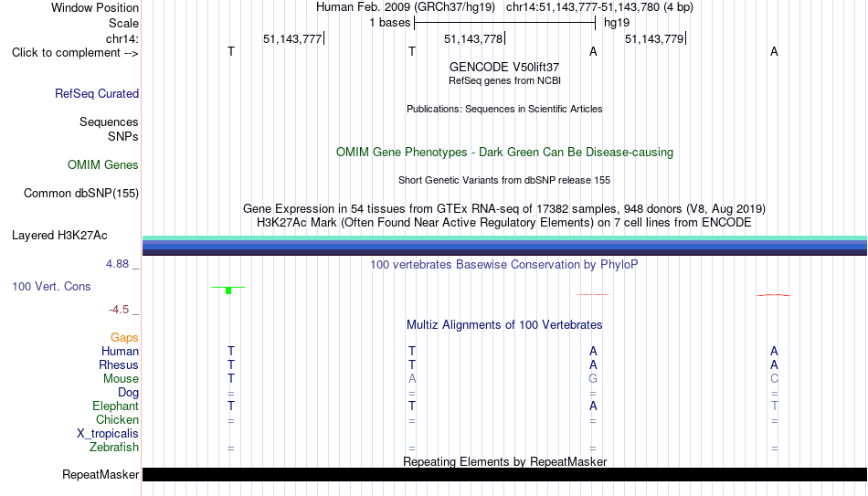Click the GENCODE V50lift37 track title
Image resolution: width=868 pixels, height=496 pixels.
click(x=504, y=67)
